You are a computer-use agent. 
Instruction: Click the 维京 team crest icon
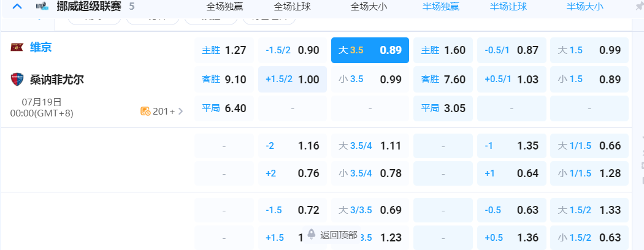tap(17, 48)
